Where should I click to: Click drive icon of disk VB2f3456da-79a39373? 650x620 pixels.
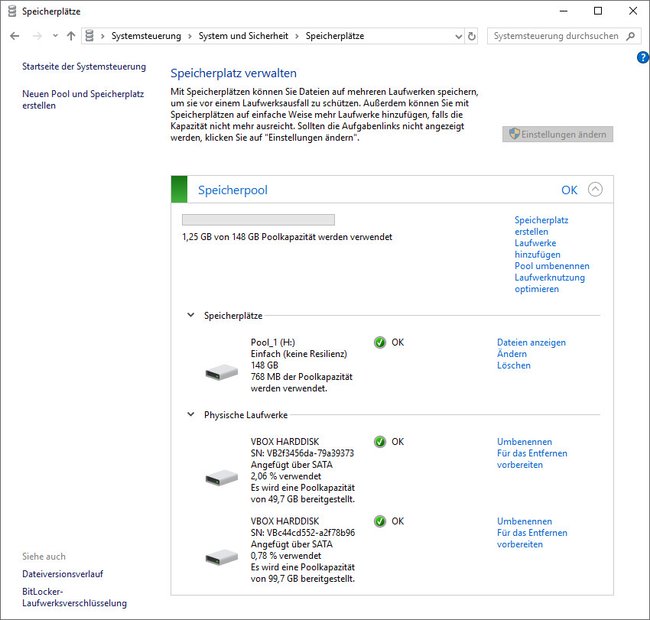222,477
